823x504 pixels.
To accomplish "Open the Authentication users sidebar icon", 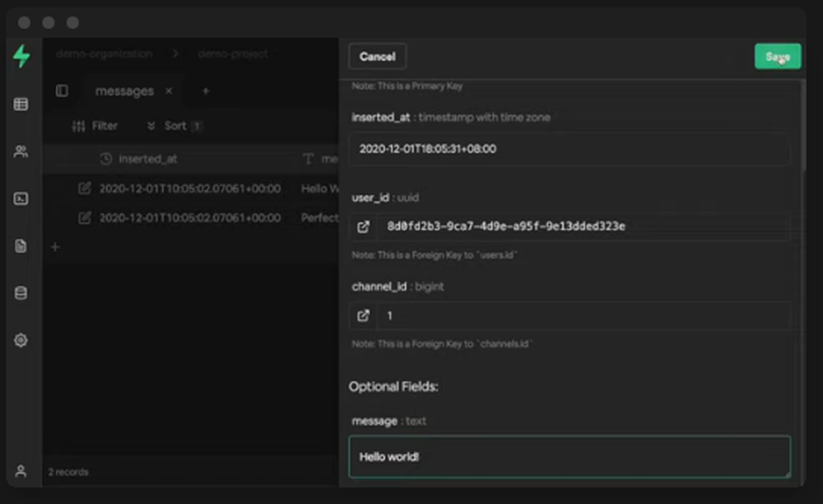I will [21, 151].
